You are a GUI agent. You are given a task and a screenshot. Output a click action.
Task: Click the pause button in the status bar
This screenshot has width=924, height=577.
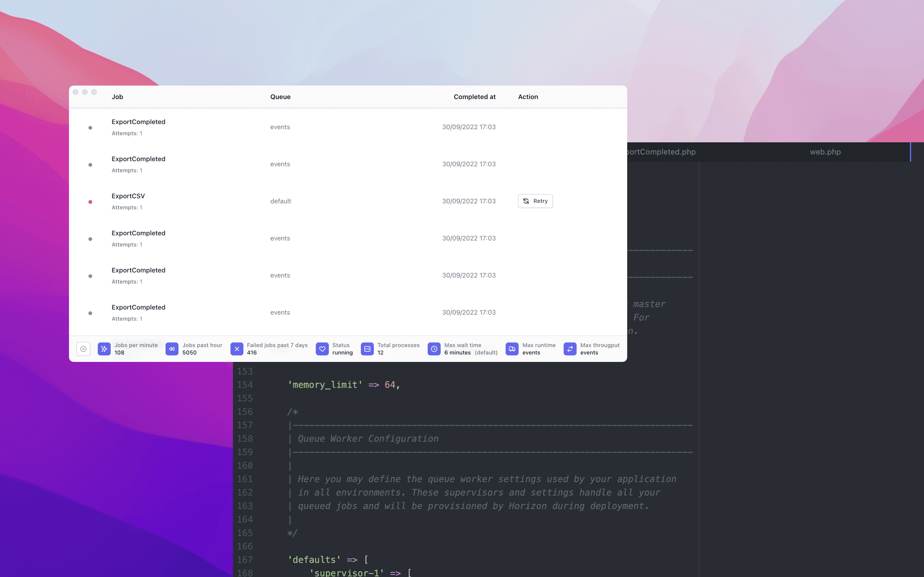coord(83,349)
